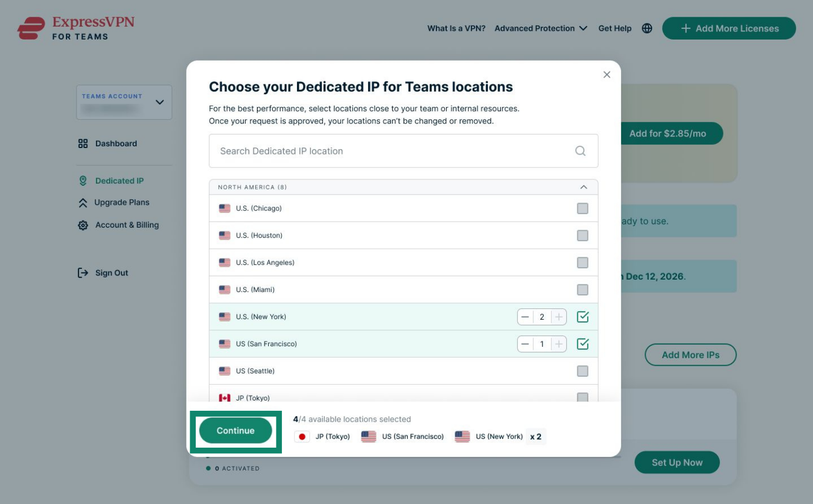The width and height of the screenshot is (813, 504).
Task: Select Dedicated IP in the sidebar
Action: pyautogui.click(x=119, y=181)
